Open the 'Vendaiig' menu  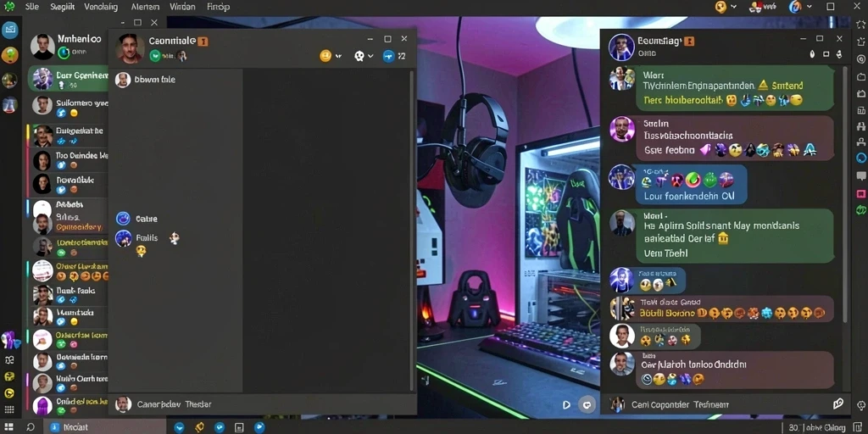click(x=101, y=7)
